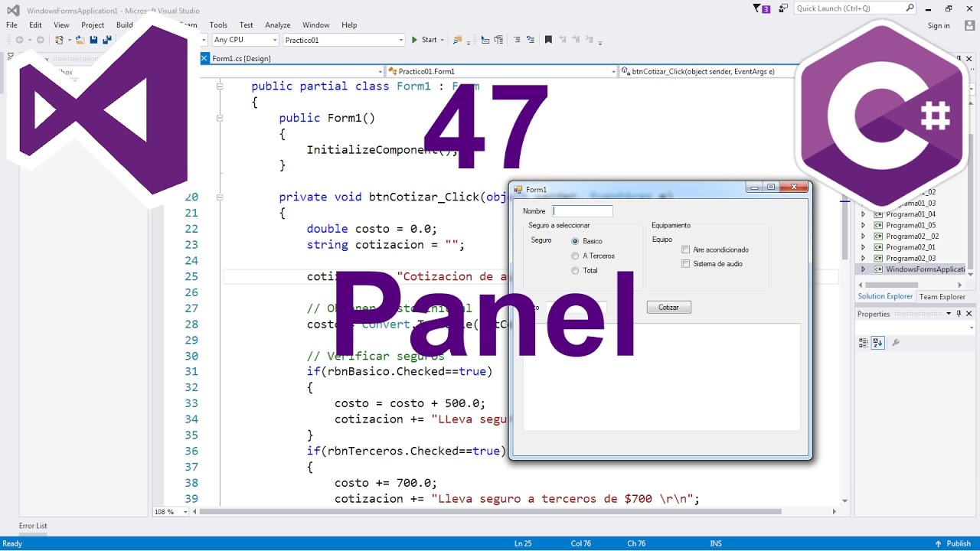
Task: Click the Alphabetical sort icon in Properties
Action: point(878,343)
